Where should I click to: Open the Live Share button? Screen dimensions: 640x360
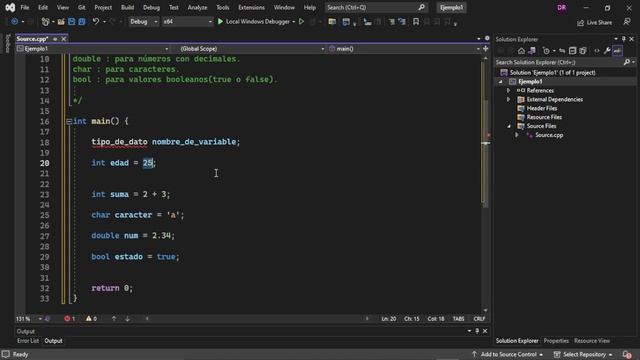click(x=594, y=22)
